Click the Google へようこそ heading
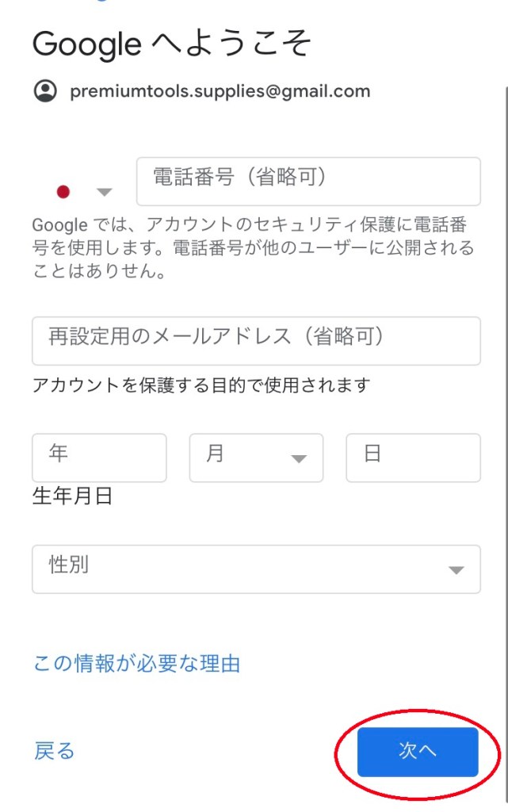508x812 pixels. point(171,44)
